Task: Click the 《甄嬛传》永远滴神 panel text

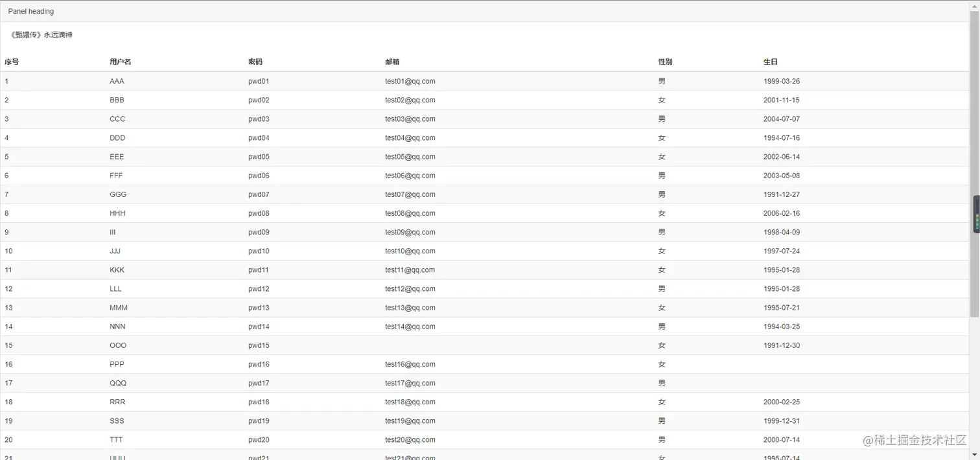Action: 41,35
